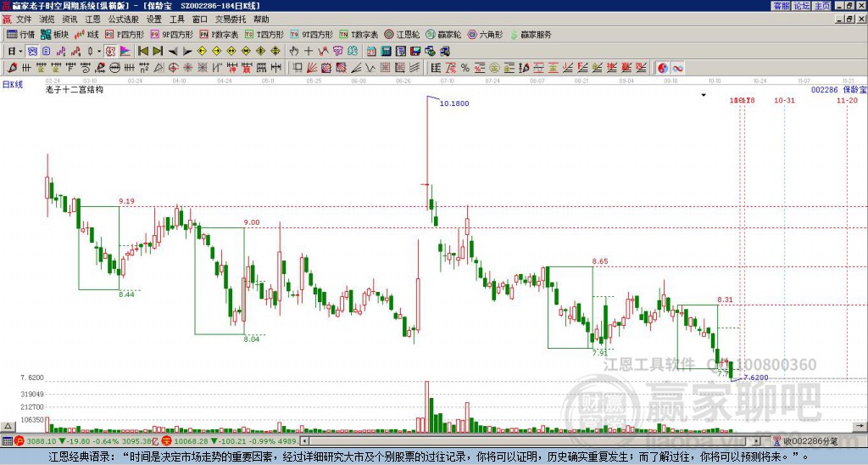
Task: Expand the small triangle above chart
Action: 704,95
